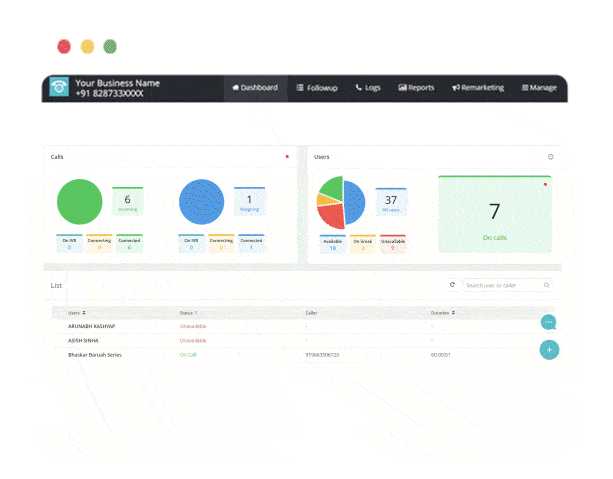
Task: Sort list by Users column
Action: tap(77, 312)
